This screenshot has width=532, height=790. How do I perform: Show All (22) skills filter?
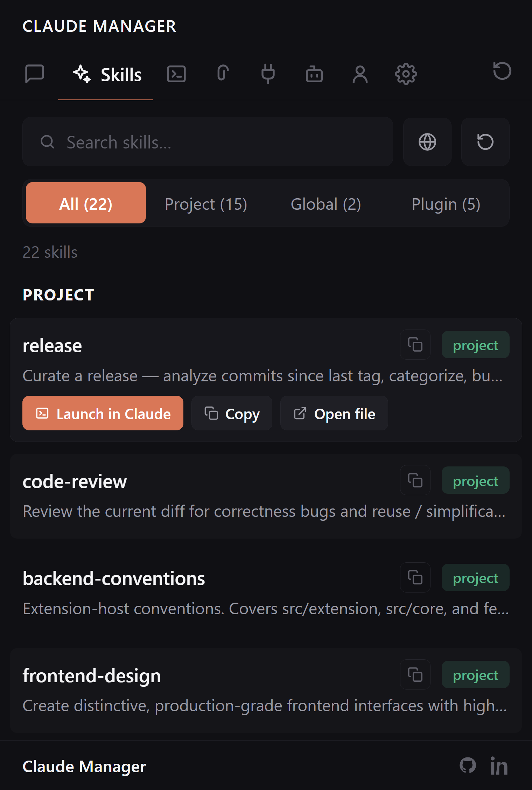(x=86, y=203)
